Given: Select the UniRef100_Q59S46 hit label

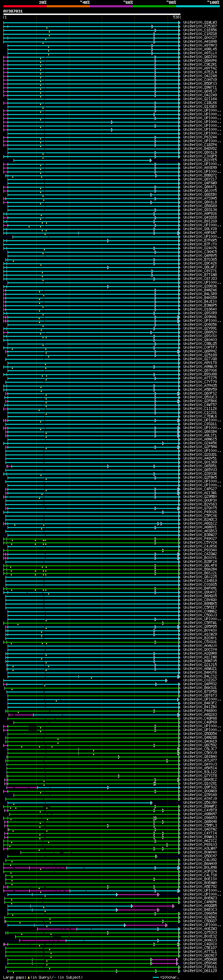Looking at the screenshot, I should coord(200,963).
